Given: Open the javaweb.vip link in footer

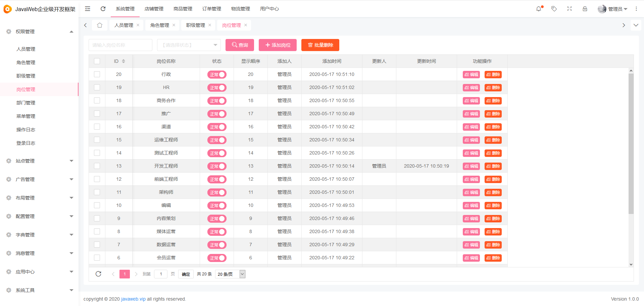Looking at the screenshot, I should pyautogui.click(x=133, y=299).
